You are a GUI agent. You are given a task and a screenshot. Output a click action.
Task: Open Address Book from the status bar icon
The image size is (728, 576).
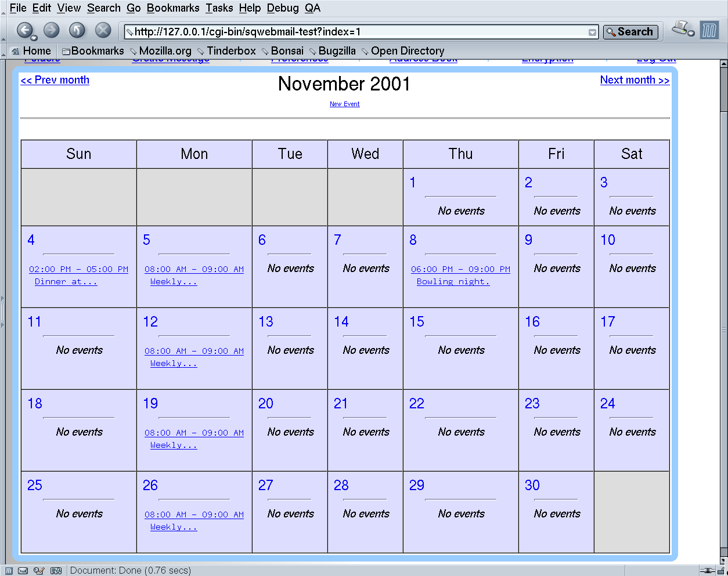click(x=56, y=571)
